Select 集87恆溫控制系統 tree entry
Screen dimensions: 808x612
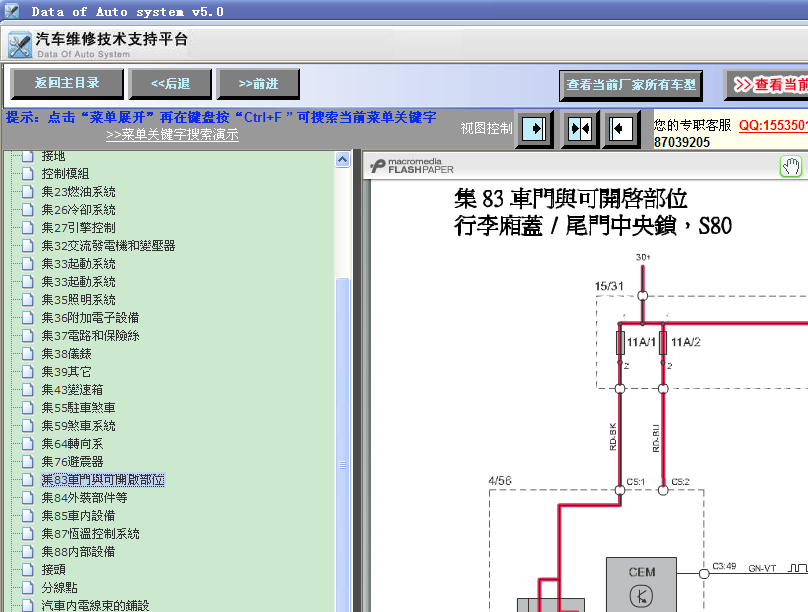point(90,534)
